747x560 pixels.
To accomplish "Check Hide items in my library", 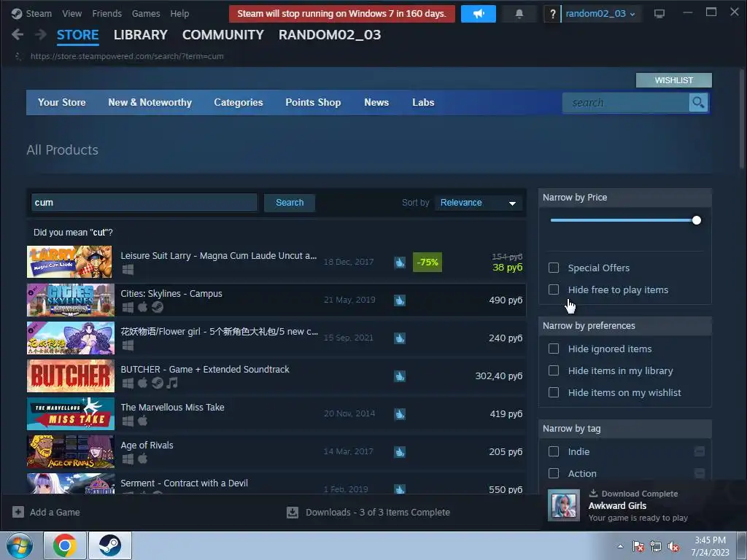I will click(x=554, y=370).
